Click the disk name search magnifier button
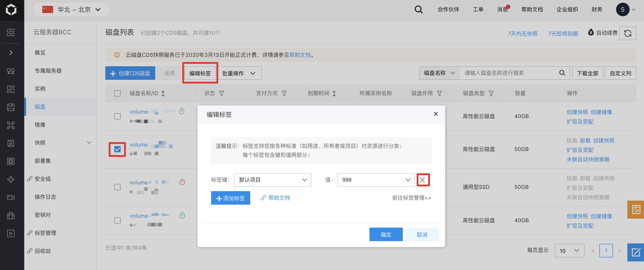This screenshot has width=644, height=270. click(x=562, y=73)
